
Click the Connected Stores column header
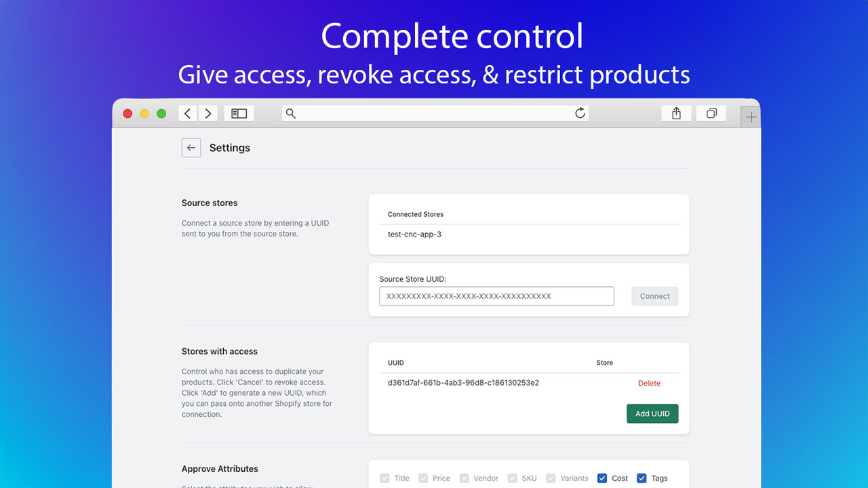[x=416, y=214]
